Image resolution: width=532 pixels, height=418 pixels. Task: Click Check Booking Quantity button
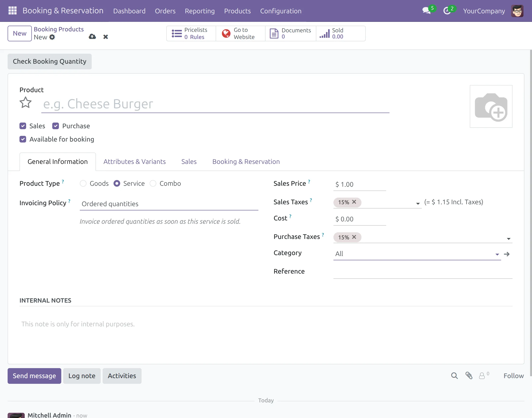tap(50, 62)
